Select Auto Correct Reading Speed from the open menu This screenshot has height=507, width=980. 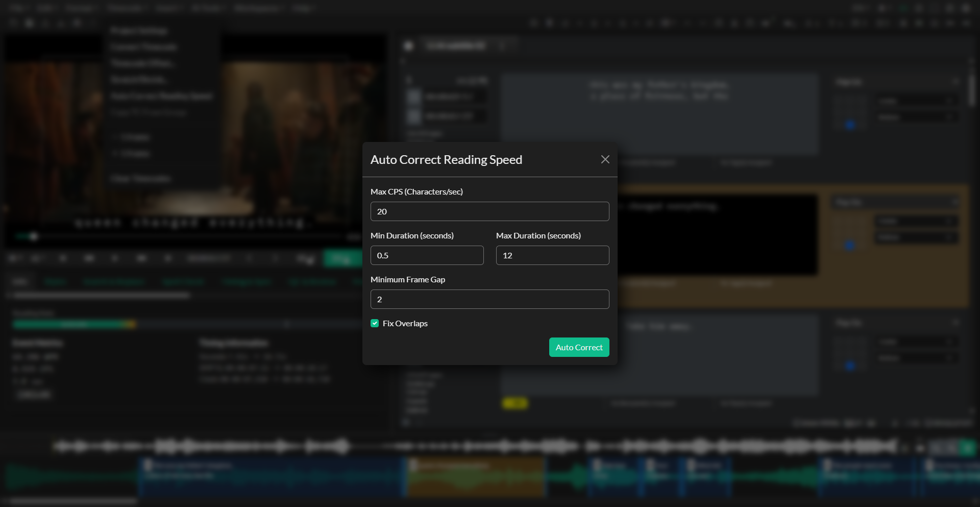click(162, 96)
